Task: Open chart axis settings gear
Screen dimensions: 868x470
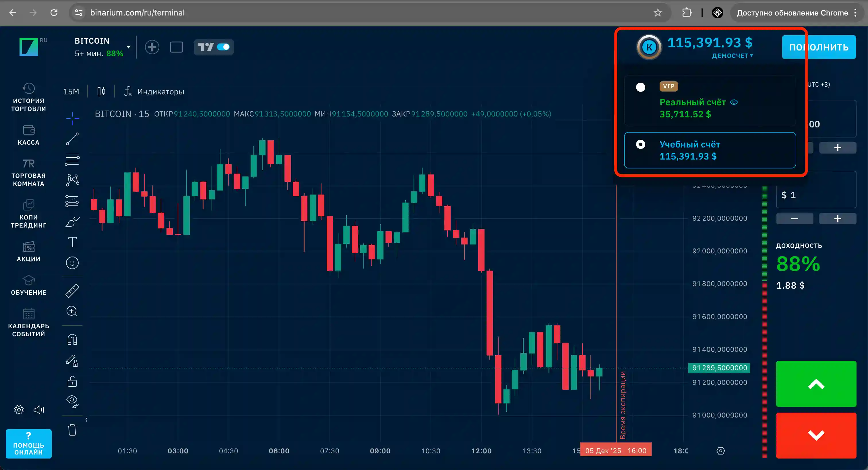Action: coord(720,451)
